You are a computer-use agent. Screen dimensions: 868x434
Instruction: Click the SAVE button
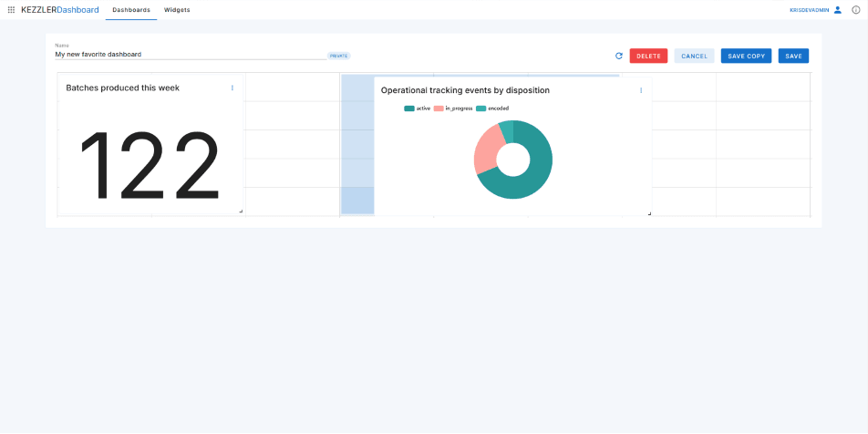pos(793,57)
